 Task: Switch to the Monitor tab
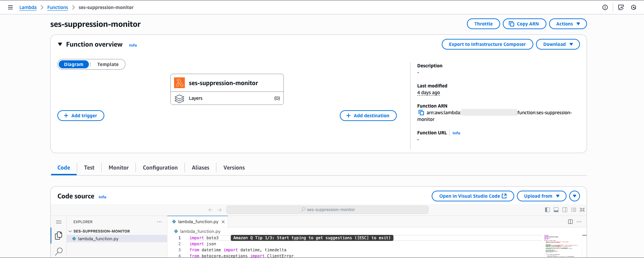click(x=119, y=168)
